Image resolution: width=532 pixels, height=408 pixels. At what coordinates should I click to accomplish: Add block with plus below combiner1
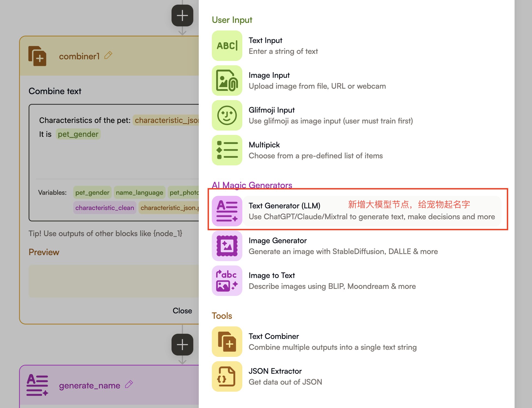pos(182,345)
